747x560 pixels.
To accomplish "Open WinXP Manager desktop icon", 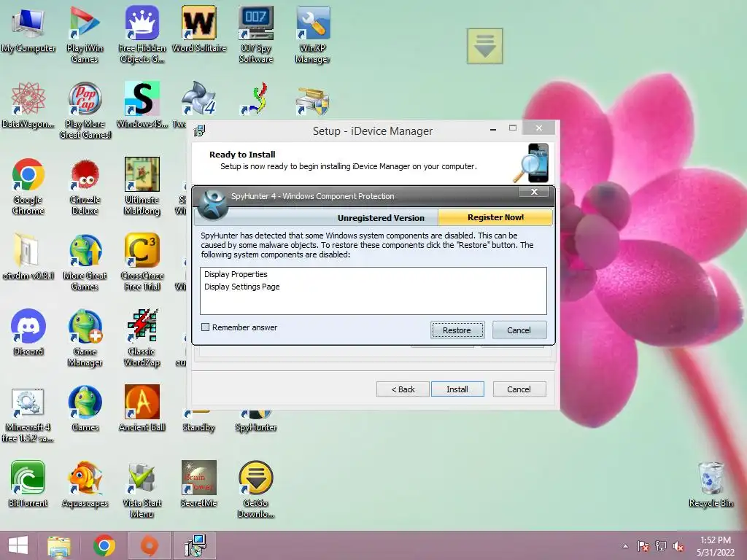I will click(312, 36).
